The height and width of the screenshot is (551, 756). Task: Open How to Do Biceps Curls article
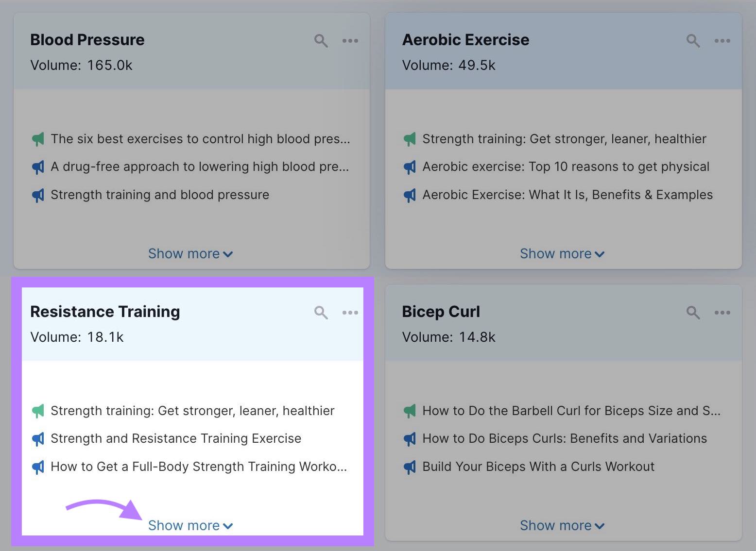pos(564,438)
